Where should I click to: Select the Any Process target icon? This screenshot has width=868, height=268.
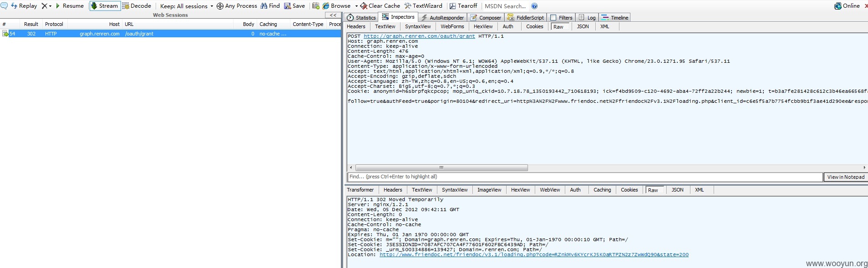(x=220, y=6)
